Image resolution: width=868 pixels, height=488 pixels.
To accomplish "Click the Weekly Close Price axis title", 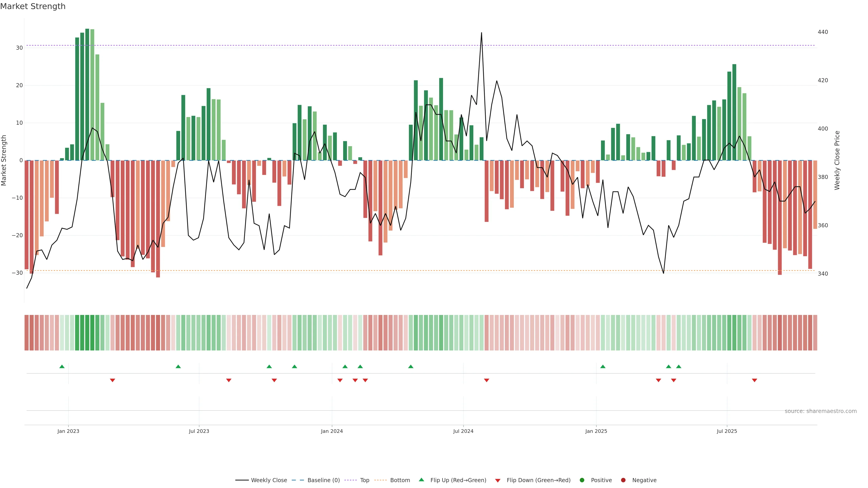I will (x=837, y=160).
